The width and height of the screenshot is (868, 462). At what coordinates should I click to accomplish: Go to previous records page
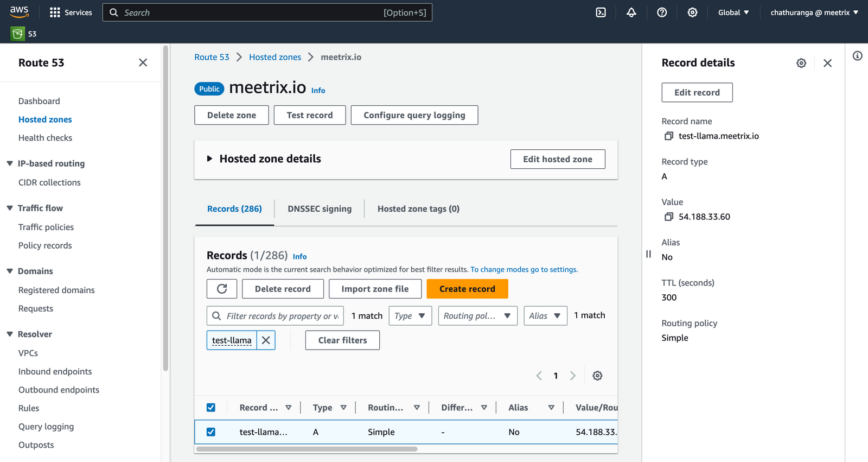pyautogui.click(x=539, y=376)
